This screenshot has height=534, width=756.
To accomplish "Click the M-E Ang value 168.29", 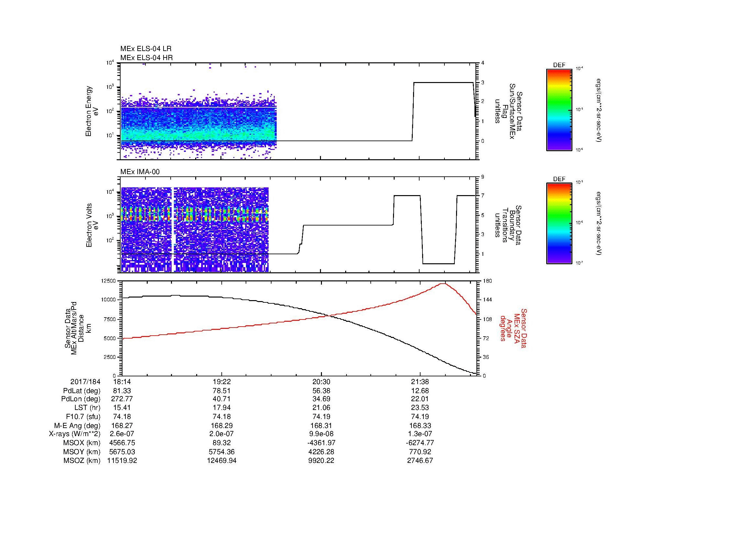I will (x=222, y=425).
